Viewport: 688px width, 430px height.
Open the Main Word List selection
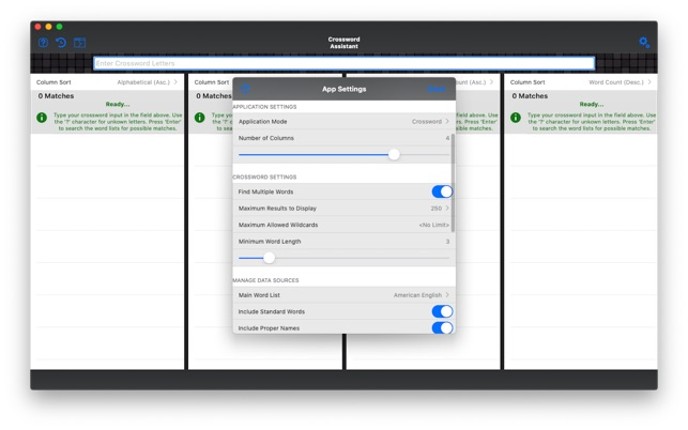344,295
